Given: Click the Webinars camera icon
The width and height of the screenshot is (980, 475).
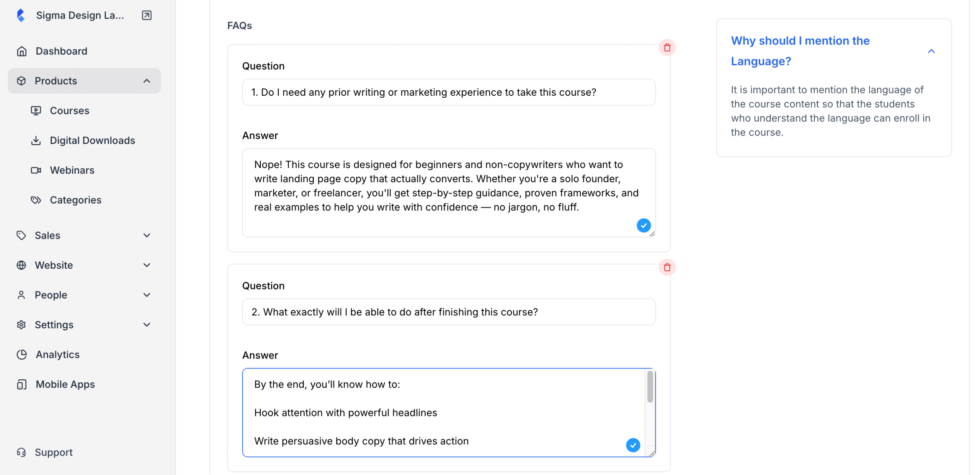Looking at the screenshot, I should (36, 170).
